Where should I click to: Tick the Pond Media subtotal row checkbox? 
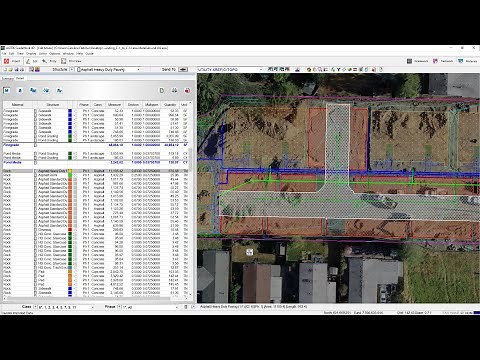(35, 162)
